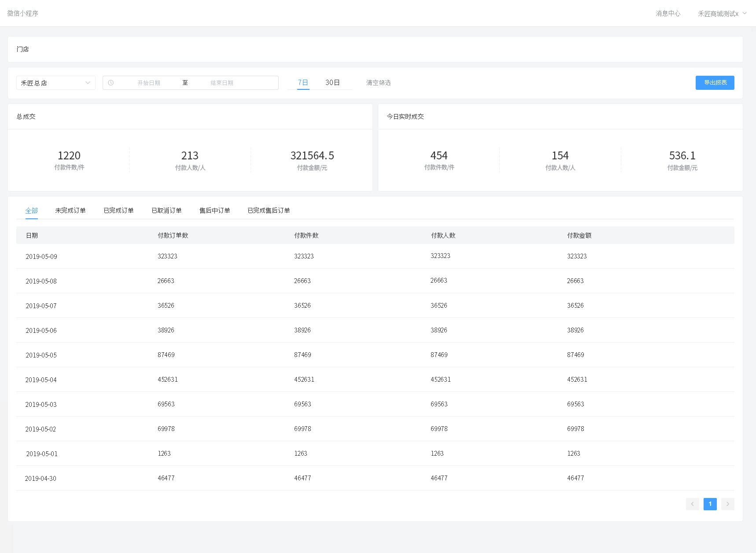756x553 pixels.
Task: Click the 导出报表 export button
Action: pyautogui.click(x=715, y=83)
